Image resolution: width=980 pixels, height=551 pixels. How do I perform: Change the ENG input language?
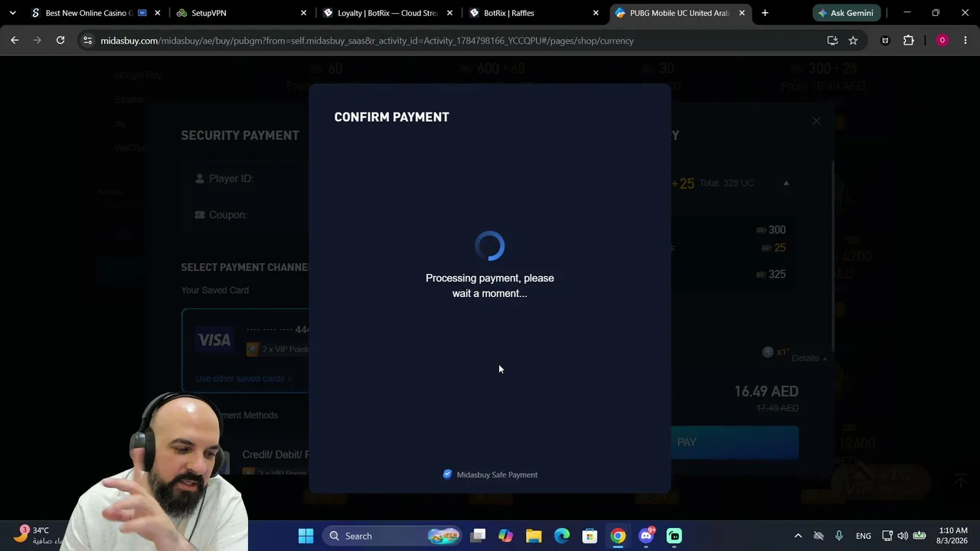(x=864, y=536)
